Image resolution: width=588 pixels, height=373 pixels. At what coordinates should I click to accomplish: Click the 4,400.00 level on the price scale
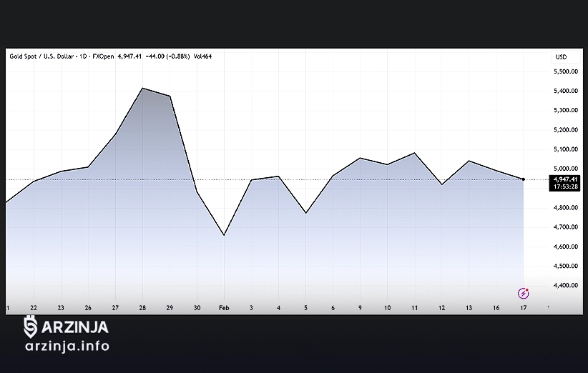tap(565, 286)
